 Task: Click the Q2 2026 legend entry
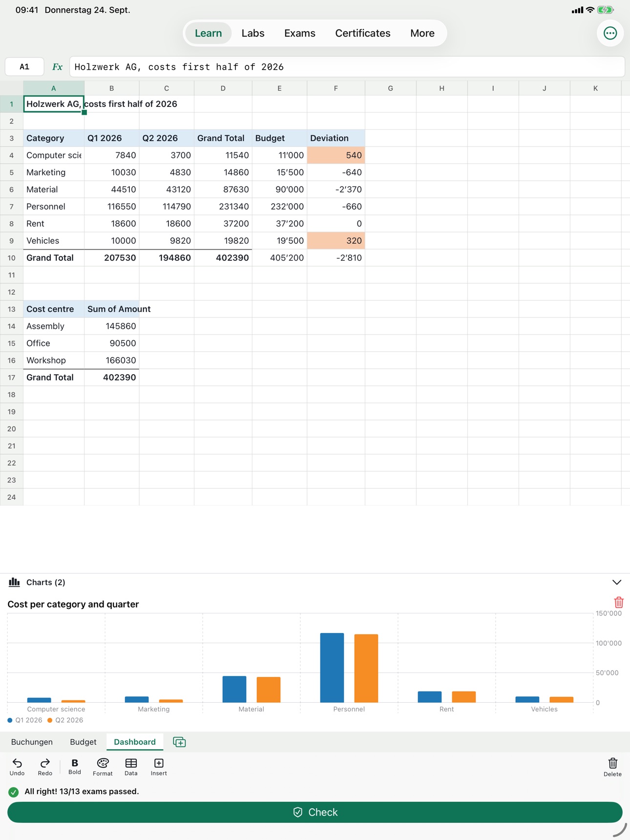click(65, 720)
